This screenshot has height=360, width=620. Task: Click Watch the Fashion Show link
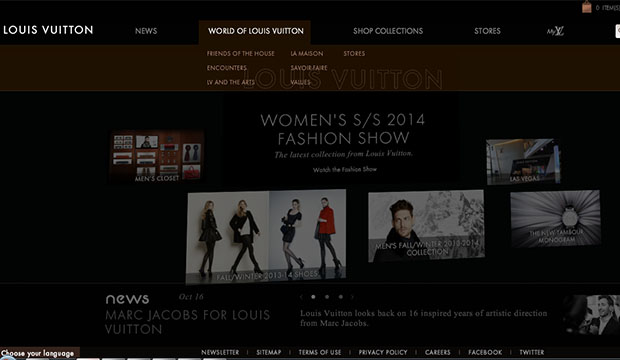point(345,169)
